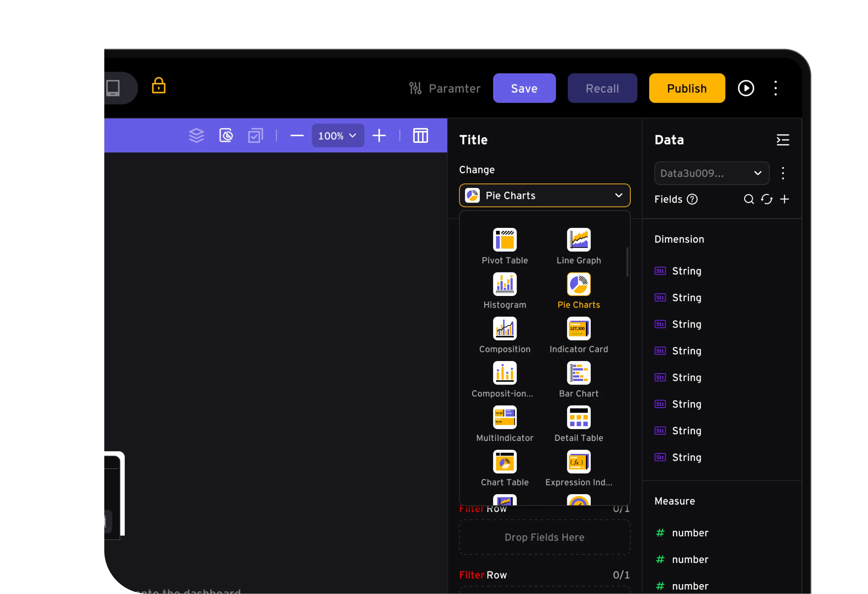Collapse the Data panel with the list icon
Viewport: 868px width, 594px height.
783,140
